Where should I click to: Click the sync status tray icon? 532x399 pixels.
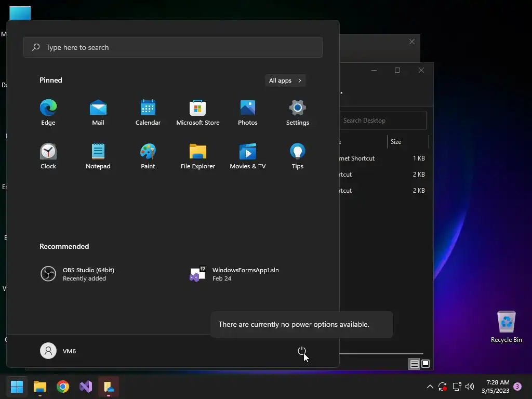(x=443, y=387)
